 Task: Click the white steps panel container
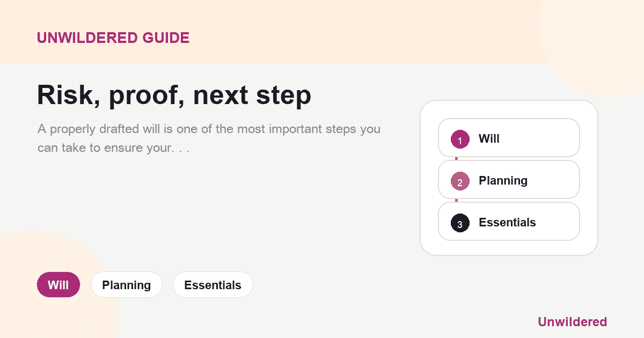pos(509,178)
